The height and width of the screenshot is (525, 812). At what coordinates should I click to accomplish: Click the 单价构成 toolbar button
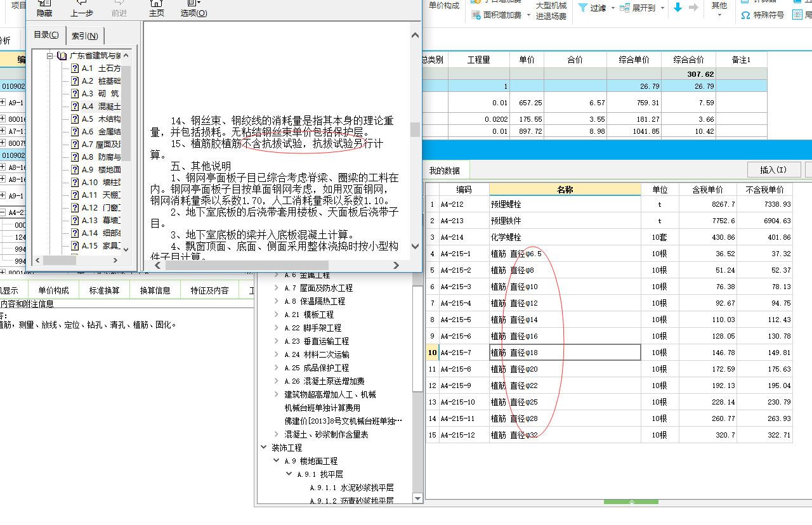tap(444, 6)
